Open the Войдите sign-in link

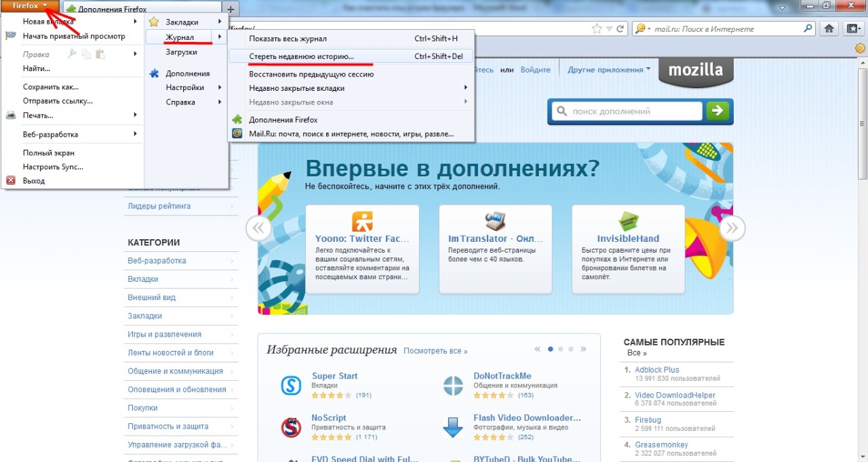pos(535,70)
